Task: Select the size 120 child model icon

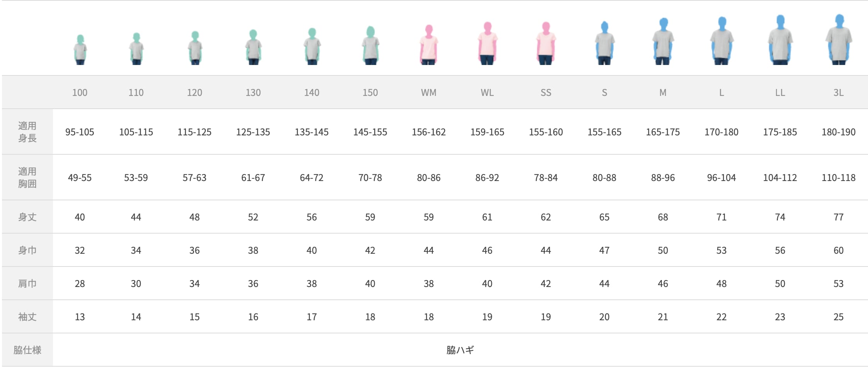Action: [x=195, y=48]
